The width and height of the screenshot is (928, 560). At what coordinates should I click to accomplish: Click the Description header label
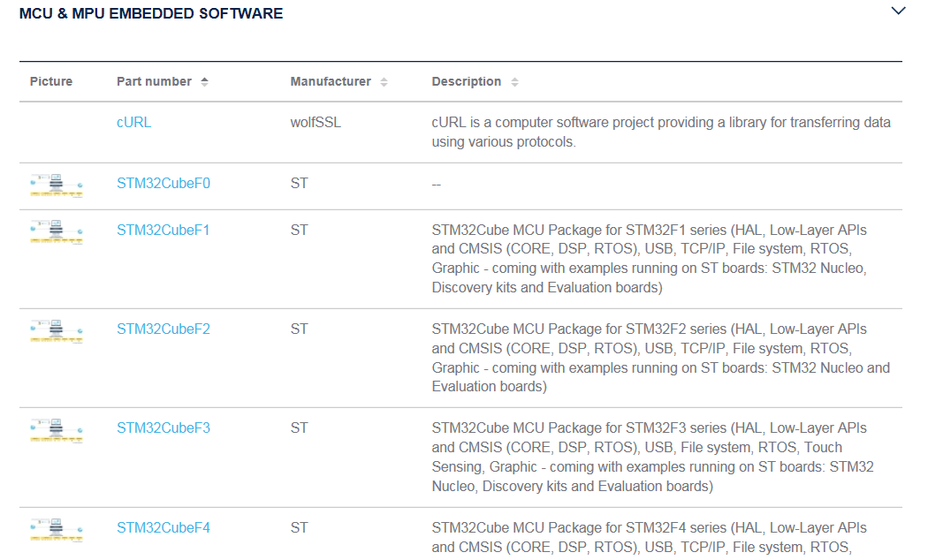(467, 81)
